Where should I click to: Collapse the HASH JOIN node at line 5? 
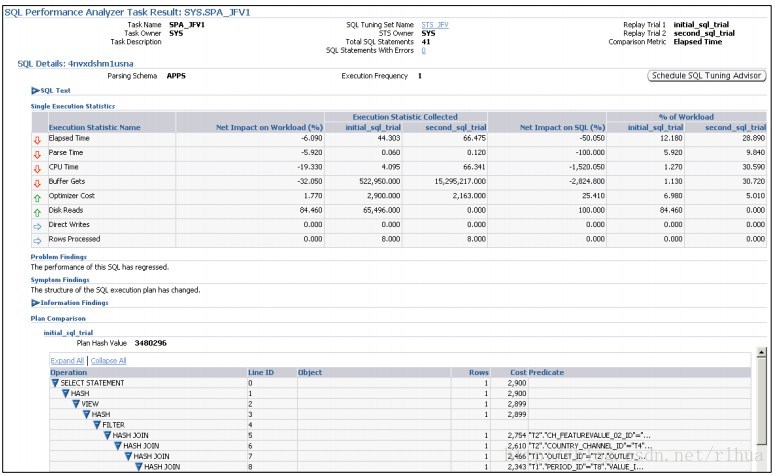point(107,435)
